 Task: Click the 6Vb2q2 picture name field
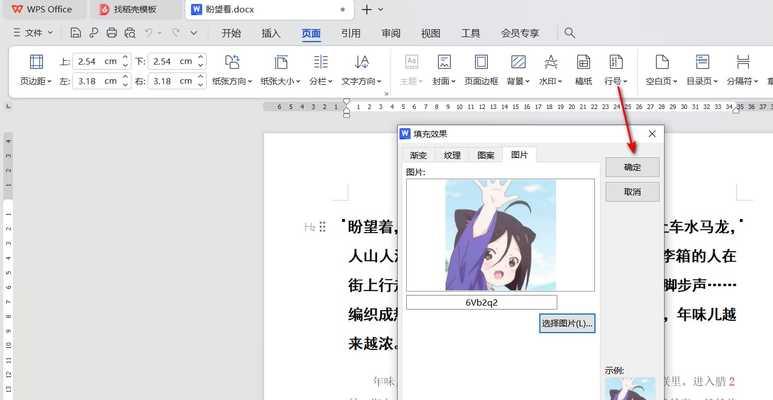pos(482,302)
